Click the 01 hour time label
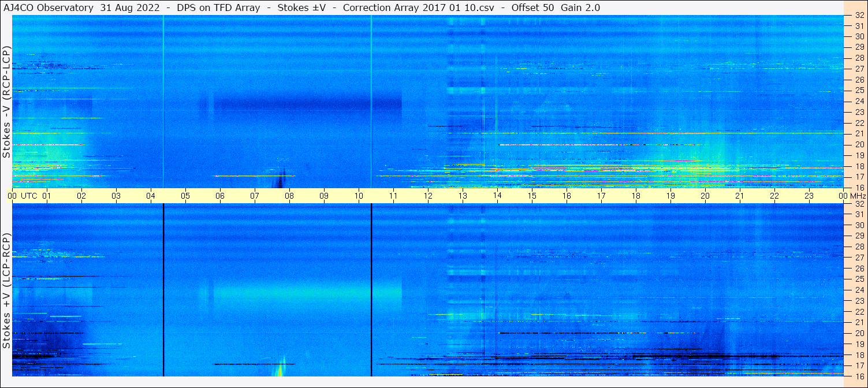 [46, 196]
